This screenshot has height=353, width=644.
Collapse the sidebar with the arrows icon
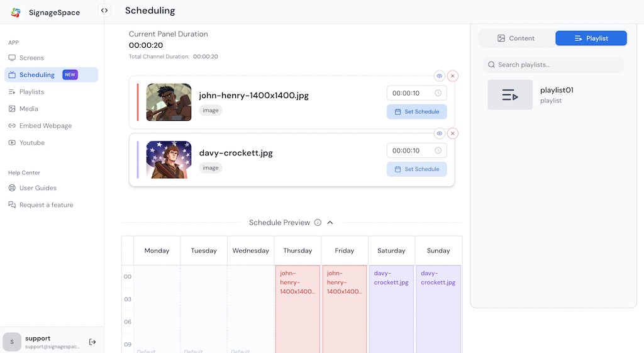(x=104, y=10)
